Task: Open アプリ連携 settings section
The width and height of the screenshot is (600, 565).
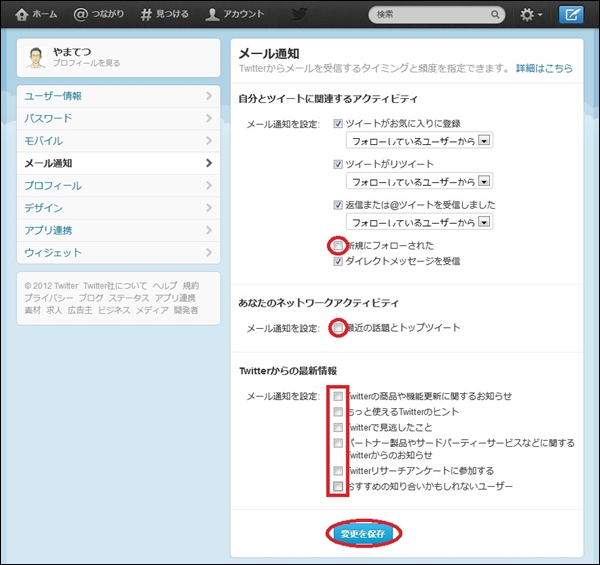Action: tap(119, 230)
